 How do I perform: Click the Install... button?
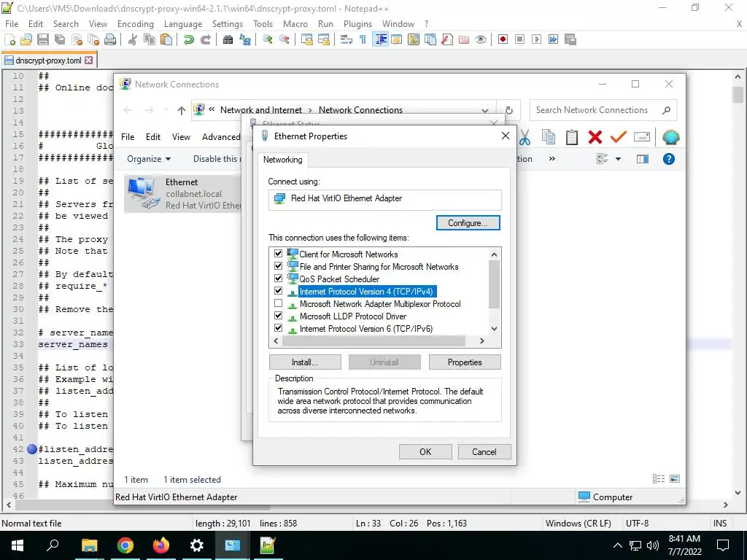(x=305, y=362)
